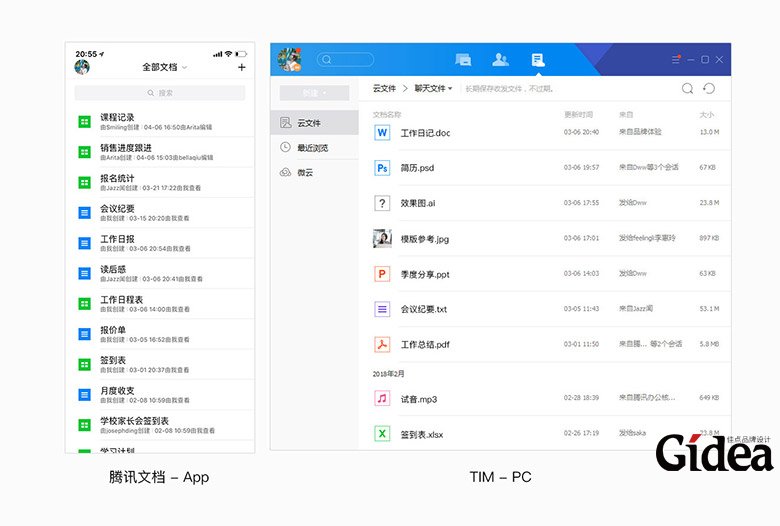Viewport: 780px width, 526px height.
Task: Select file name 简历.psd
Action: (417, 168)
